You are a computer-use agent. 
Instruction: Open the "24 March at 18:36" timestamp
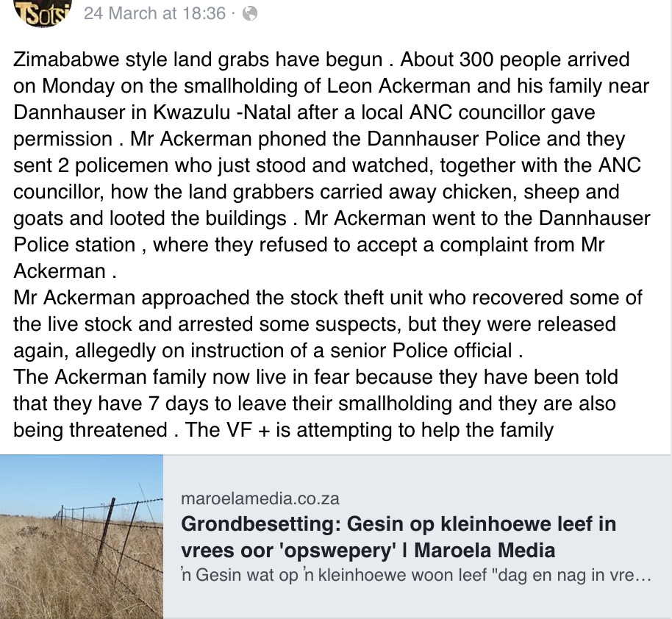click(x=154, y=13)
